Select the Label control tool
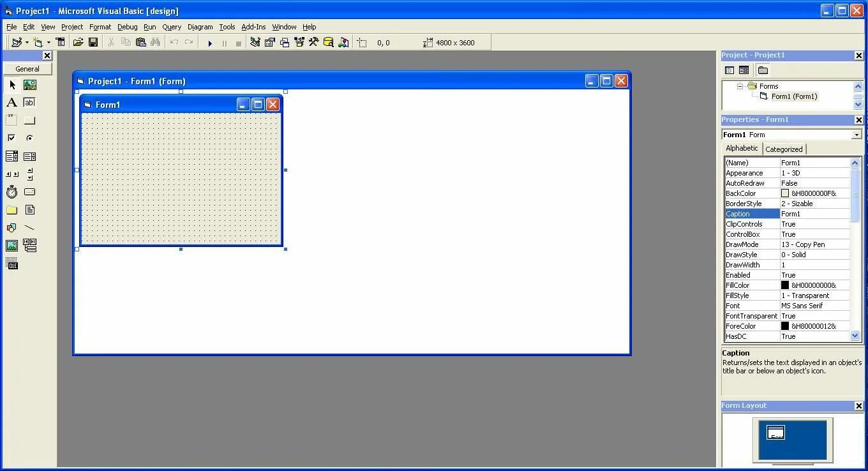Image resolution: width=868 pixels, height=471 pixels. tap(12, 103)
